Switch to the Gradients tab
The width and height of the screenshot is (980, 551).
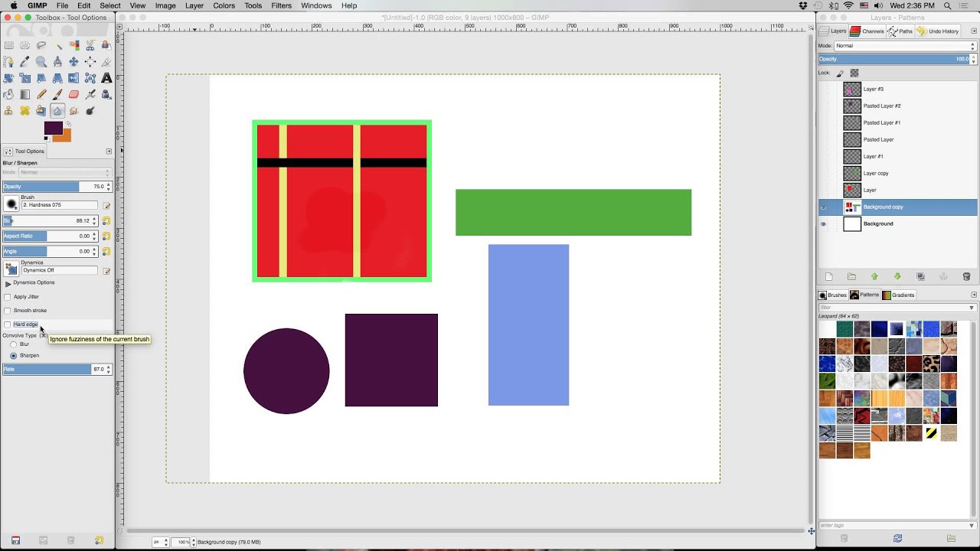pos(898,295)
